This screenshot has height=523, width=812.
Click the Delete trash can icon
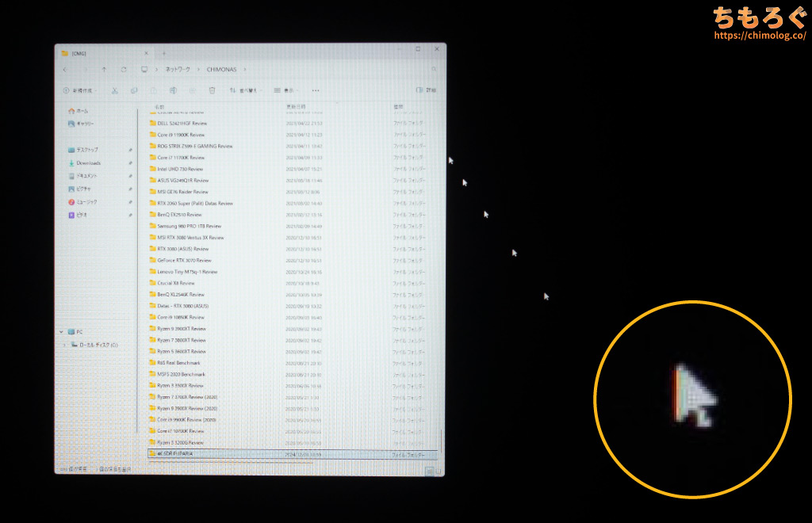(210, 90)
